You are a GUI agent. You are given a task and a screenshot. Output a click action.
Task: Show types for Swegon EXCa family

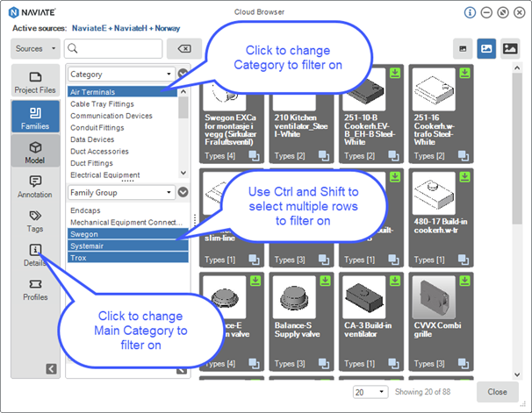coord(254,156)
